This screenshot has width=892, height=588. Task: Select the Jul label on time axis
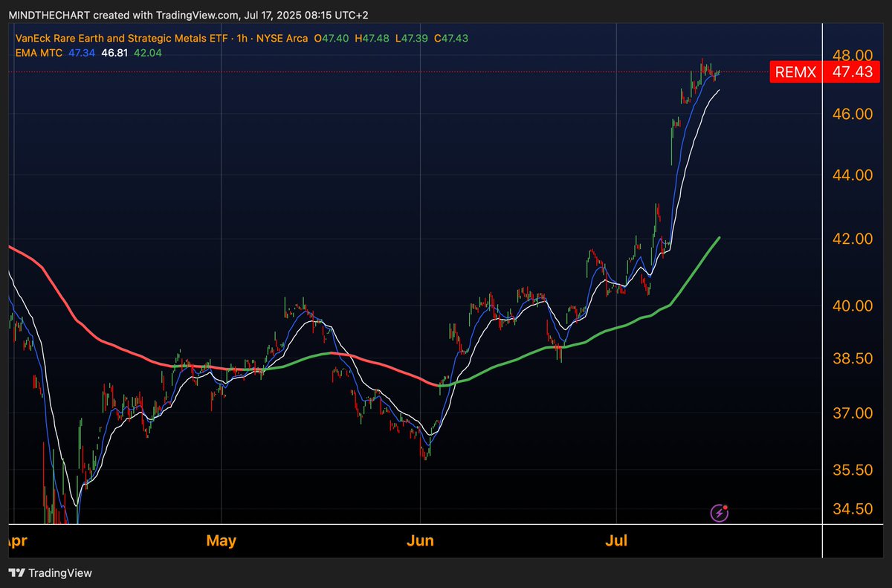coord(616,540)
